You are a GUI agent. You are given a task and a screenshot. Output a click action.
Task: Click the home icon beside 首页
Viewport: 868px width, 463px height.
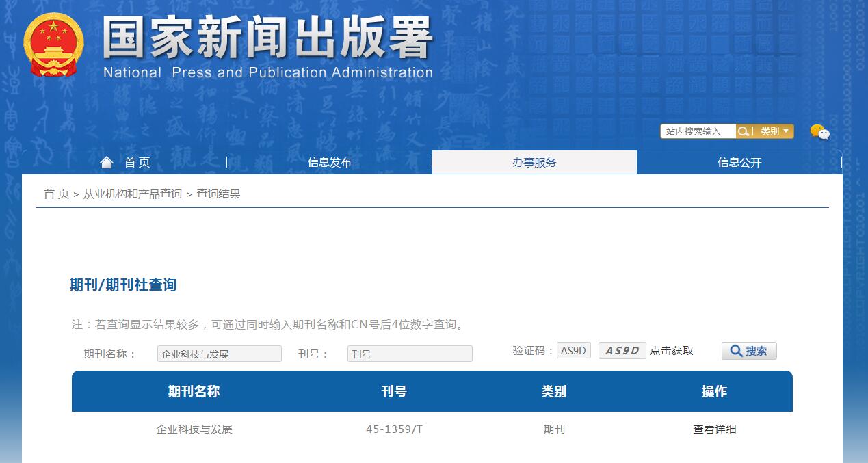tap(107, 162)
